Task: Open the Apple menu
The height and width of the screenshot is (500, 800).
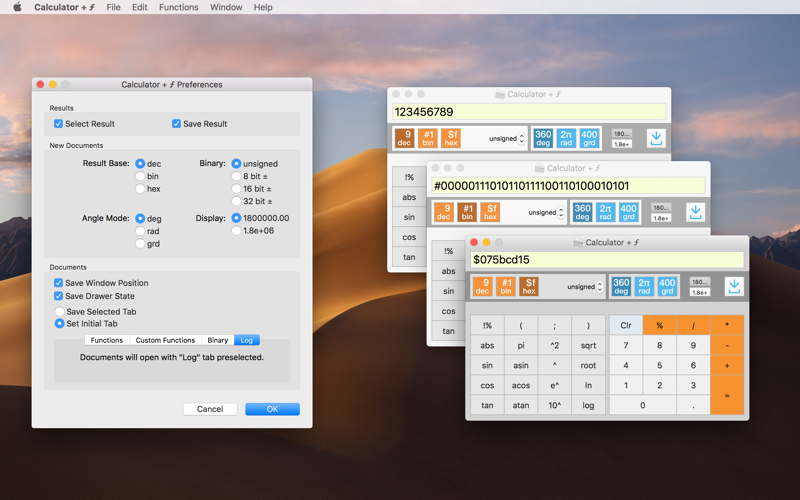Action: pos(17,7)
